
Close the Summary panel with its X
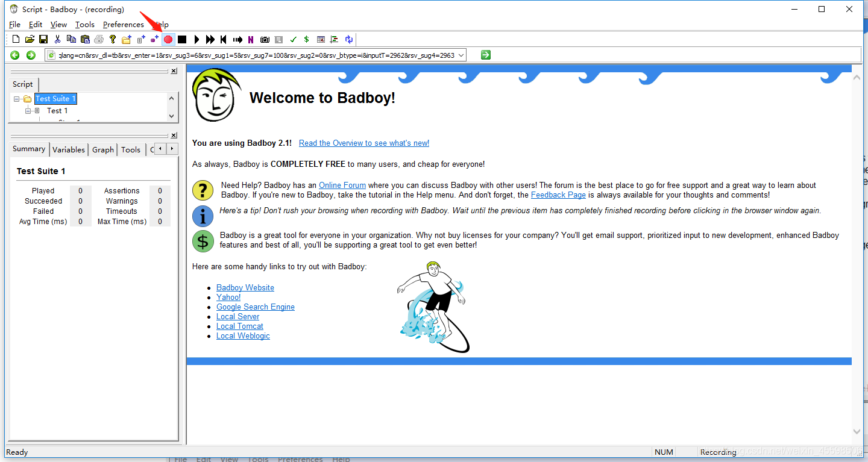tap(174, 136)
